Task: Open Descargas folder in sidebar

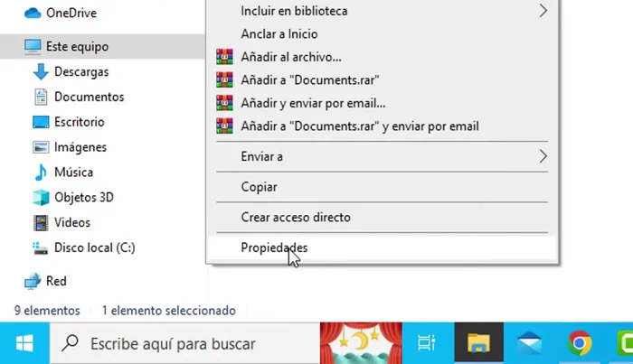Action: (x=81, y=71)
